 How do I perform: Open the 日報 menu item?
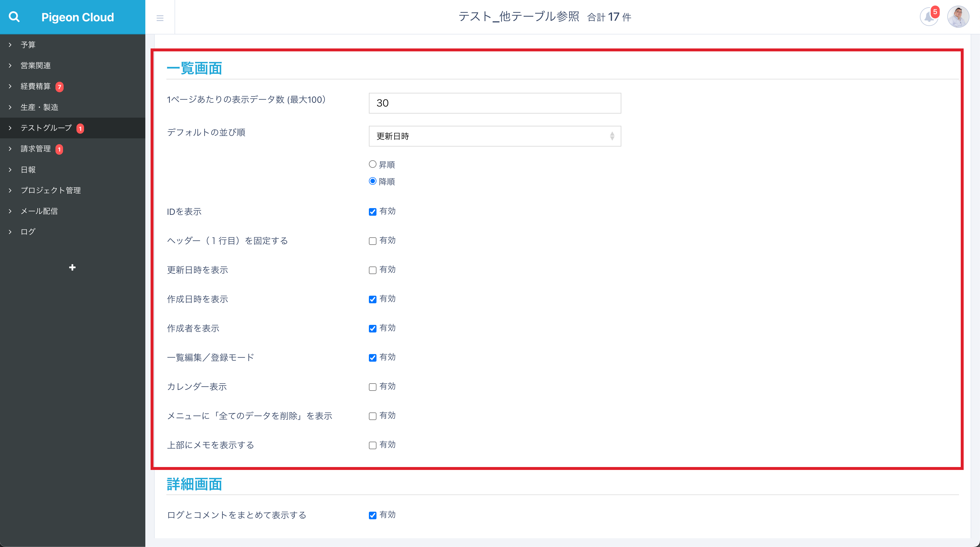[28, 170]
